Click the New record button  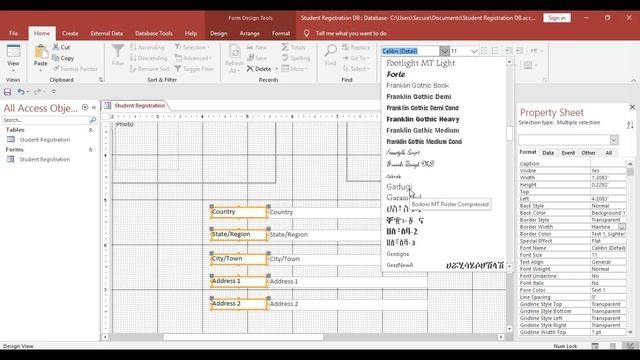coord(257,47)
